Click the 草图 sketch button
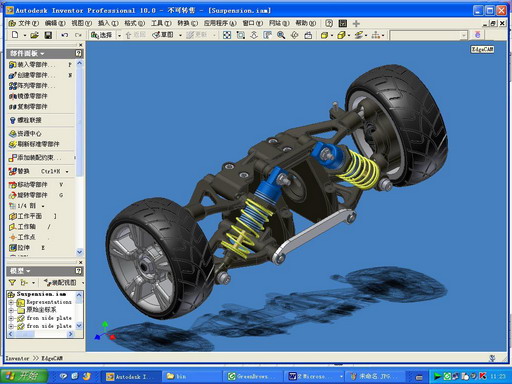This screenshot has height=384, width=512. pyautogui.click(x=163, y=35)
